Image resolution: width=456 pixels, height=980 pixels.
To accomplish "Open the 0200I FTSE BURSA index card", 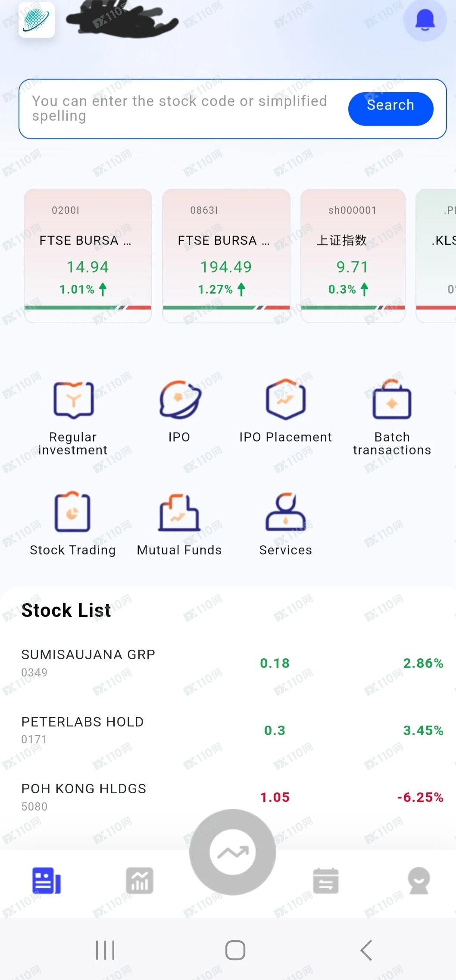I will tap(88, 255).
